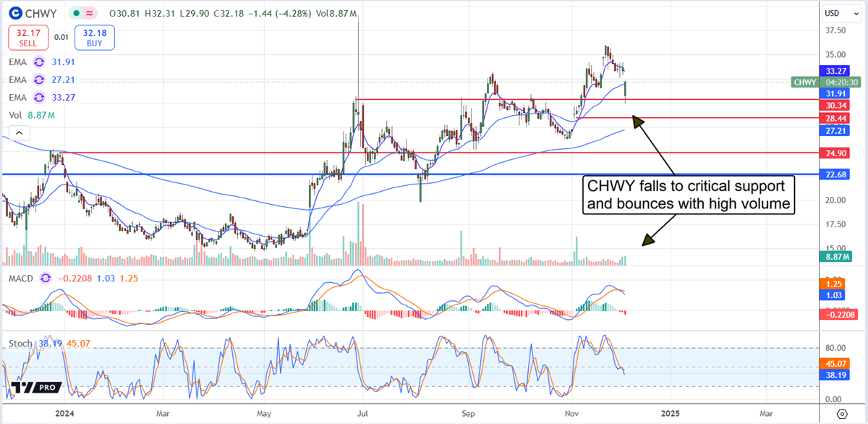Collapse the main pane with the chevron-up button

pyautogui.click(x=19, y=132)
